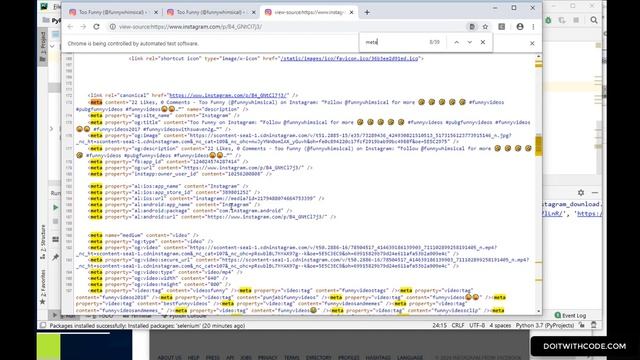Open the PyCharm Project tool window
This screenshot has width=640, height=360.
pos(43,47)
